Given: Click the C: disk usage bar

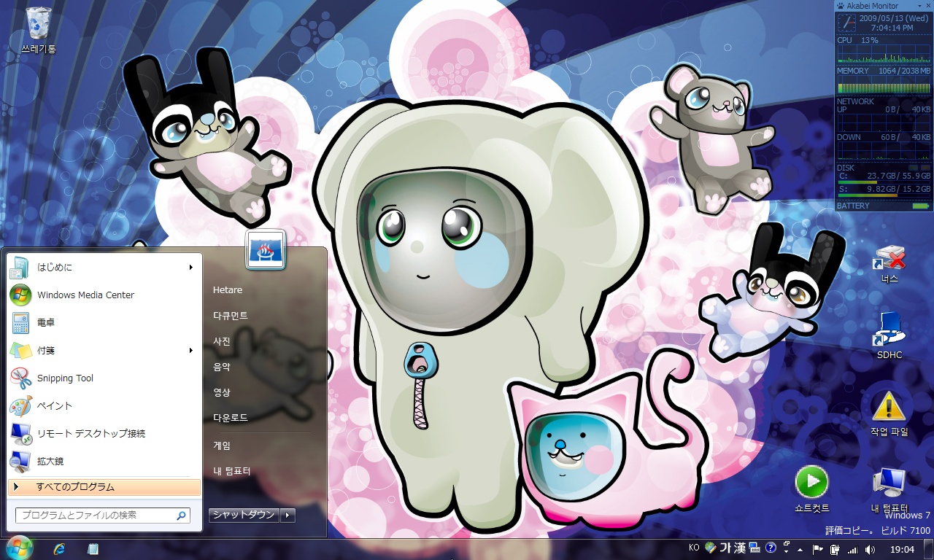Looking at the screenshot, I should (x=884, y=182).
